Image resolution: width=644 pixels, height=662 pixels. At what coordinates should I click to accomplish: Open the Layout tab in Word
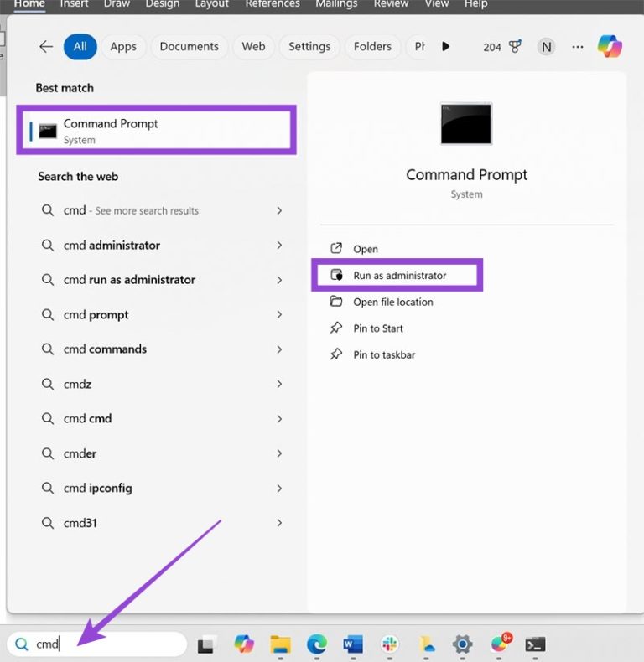pos(211,4)
